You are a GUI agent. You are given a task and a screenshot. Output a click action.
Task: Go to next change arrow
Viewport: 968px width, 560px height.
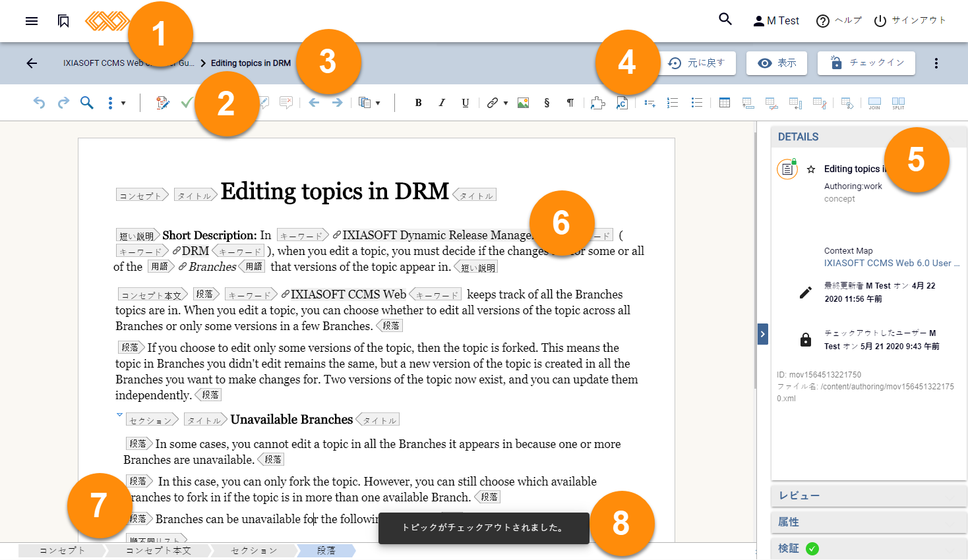coord(337,103)
